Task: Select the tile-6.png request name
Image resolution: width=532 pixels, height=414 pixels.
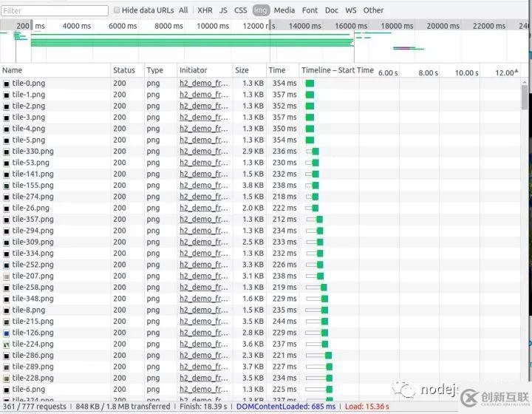Action: pyautogui.click(x=29, y=389)
